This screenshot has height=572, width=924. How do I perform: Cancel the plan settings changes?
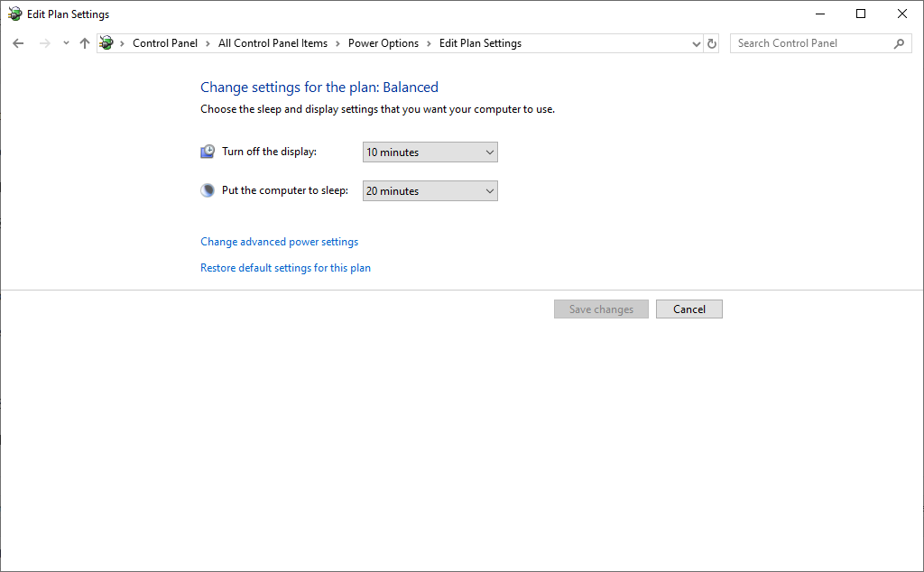(688, 309)
